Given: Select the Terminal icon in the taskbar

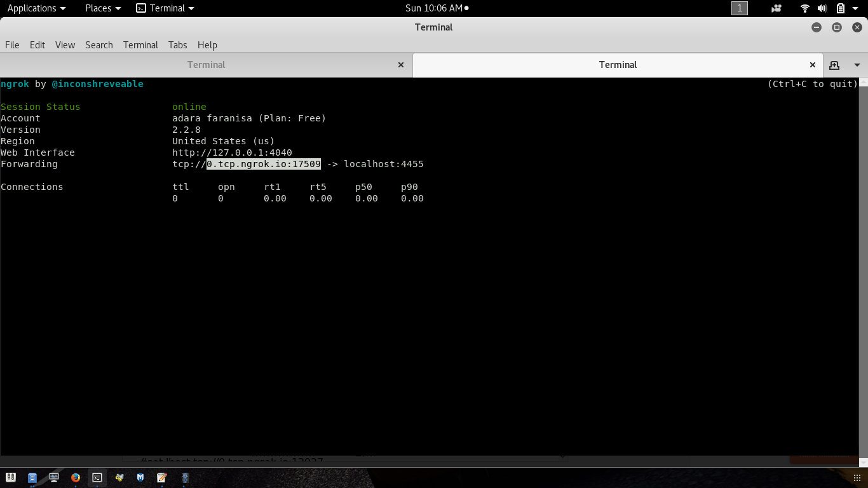Looking at the screenshot, I should pyautogui.click(x=97, y=477).
